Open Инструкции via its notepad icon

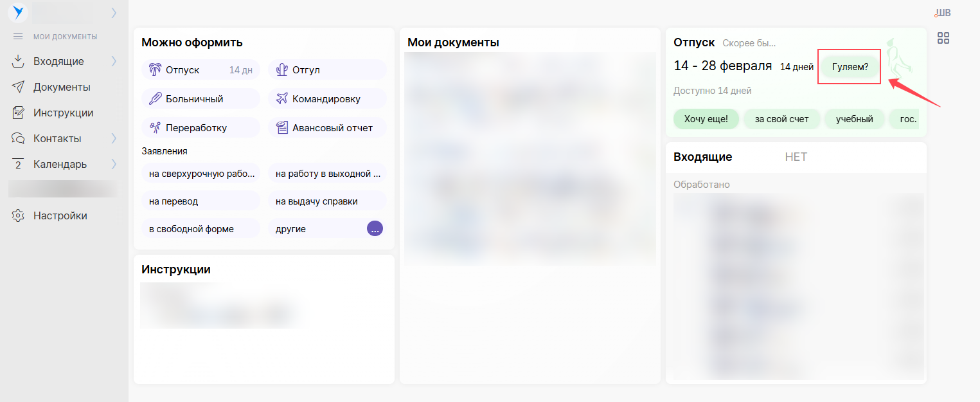(18, 113)
